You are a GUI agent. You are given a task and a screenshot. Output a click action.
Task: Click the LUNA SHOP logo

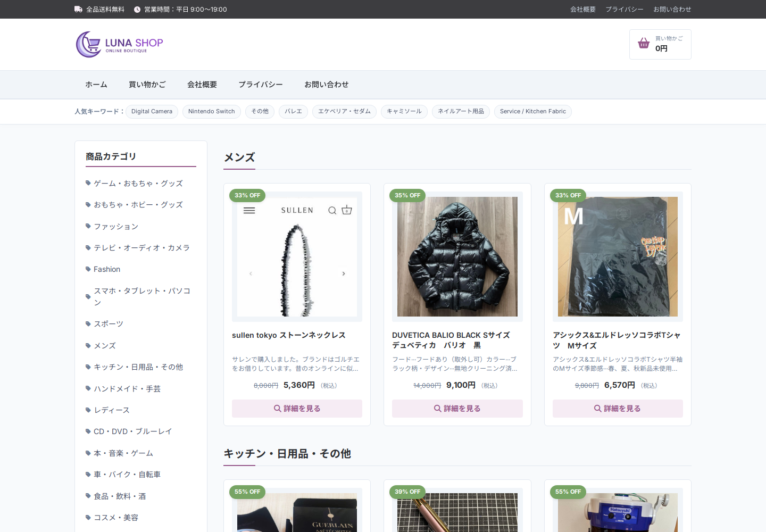[120, 44]
